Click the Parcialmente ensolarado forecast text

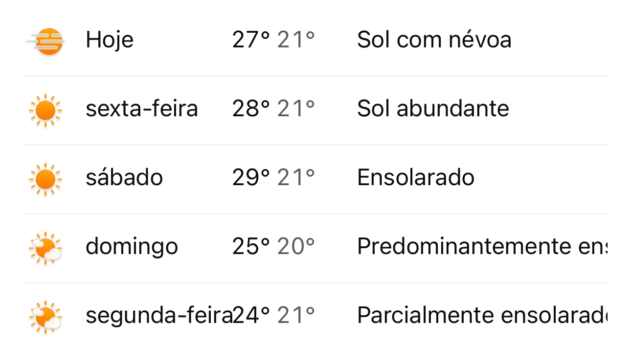(x=482, y=315)
